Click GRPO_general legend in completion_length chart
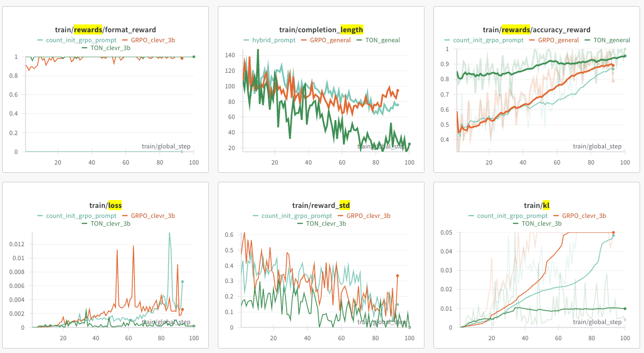Image resolution: width=644 pixels, height=353 pixels. tap(326, 40)
